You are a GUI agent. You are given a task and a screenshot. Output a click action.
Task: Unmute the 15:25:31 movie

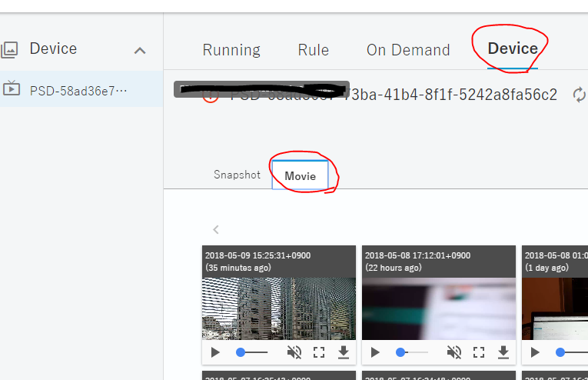pyautogui.click(x=294, y=352)
